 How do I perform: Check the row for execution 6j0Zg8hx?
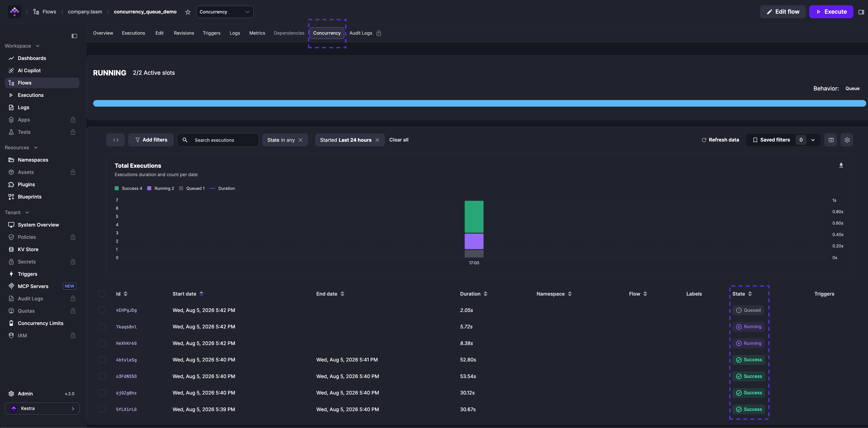click(102, 393)
